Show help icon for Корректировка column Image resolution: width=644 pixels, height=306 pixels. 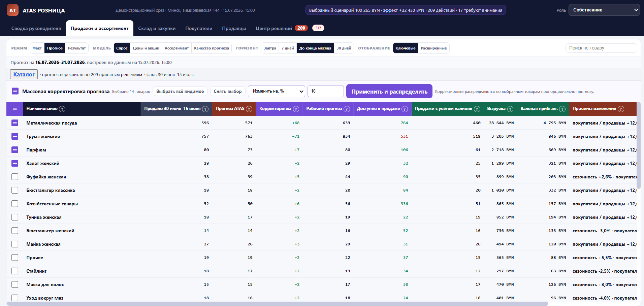click(x=296, y=109)
